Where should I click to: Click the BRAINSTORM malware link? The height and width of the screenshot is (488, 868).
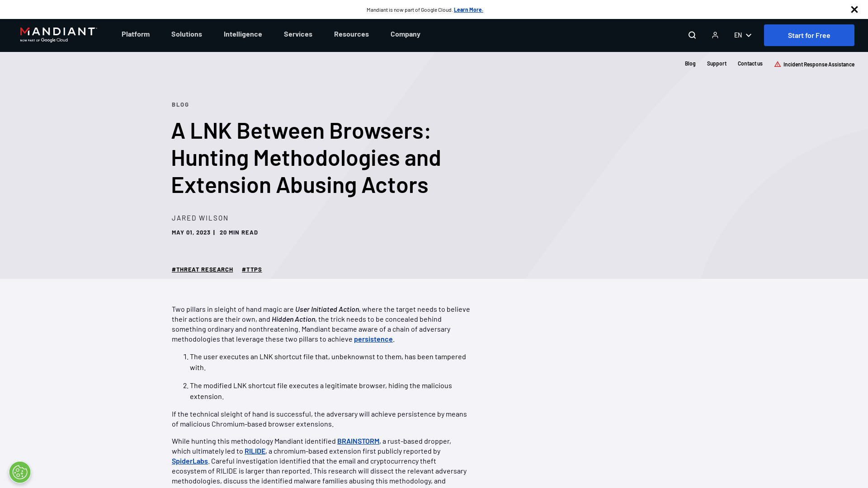(358, 441)
